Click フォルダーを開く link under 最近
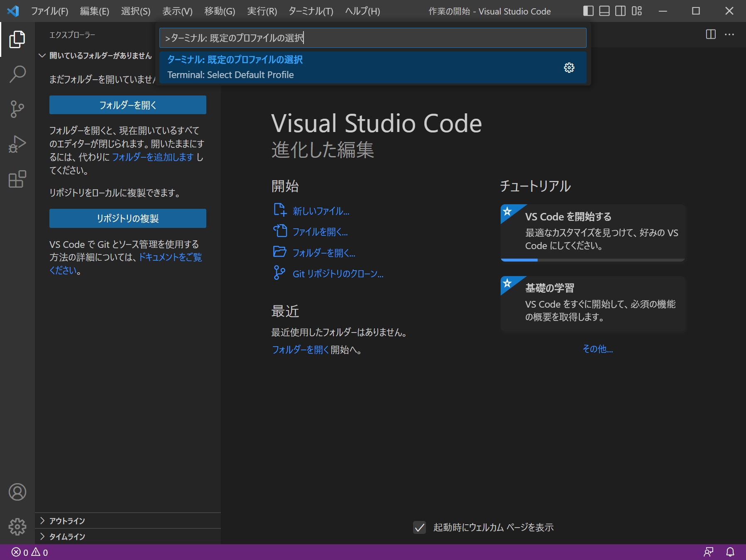The image size is (746, 560). (301, 350)
